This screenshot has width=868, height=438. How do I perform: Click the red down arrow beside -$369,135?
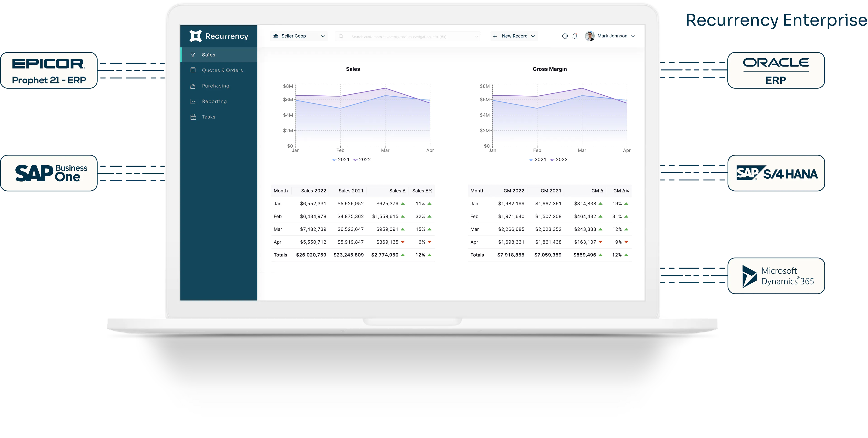click(x=403, y=242)
